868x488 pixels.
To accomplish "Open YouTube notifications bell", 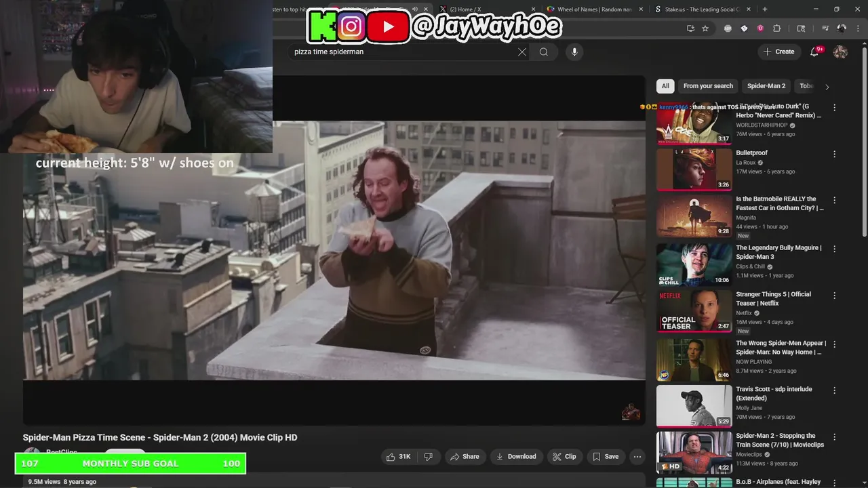I will click(x=815, y=52).
